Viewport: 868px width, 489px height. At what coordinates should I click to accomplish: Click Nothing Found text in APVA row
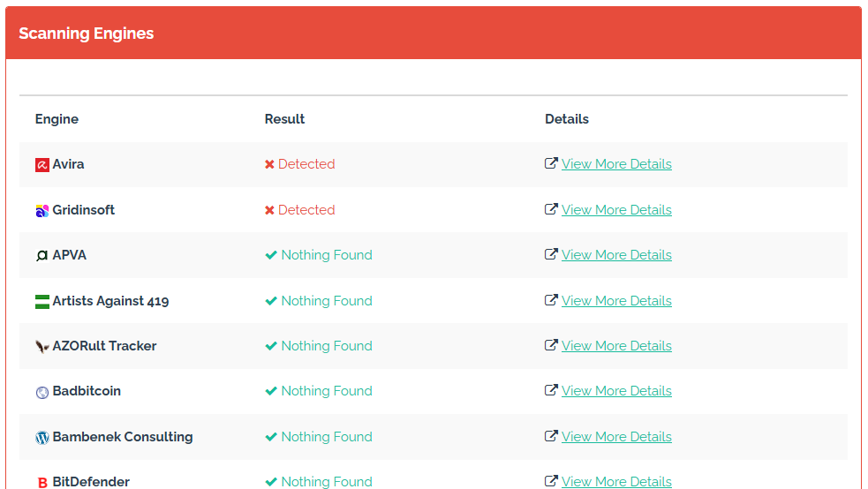coord(327,255)
